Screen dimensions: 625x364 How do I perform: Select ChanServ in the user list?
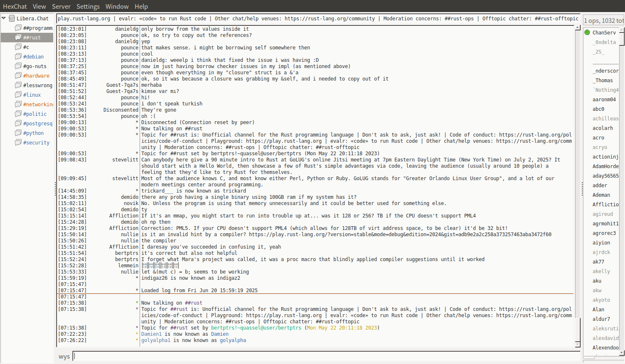click(604, 32)
